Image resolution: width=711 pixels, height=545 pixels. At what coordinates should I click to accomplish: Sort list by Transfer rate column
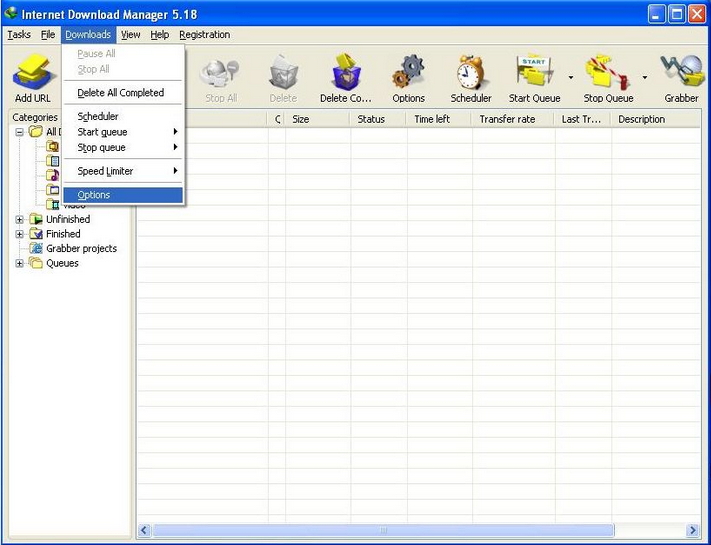(507, 119)
